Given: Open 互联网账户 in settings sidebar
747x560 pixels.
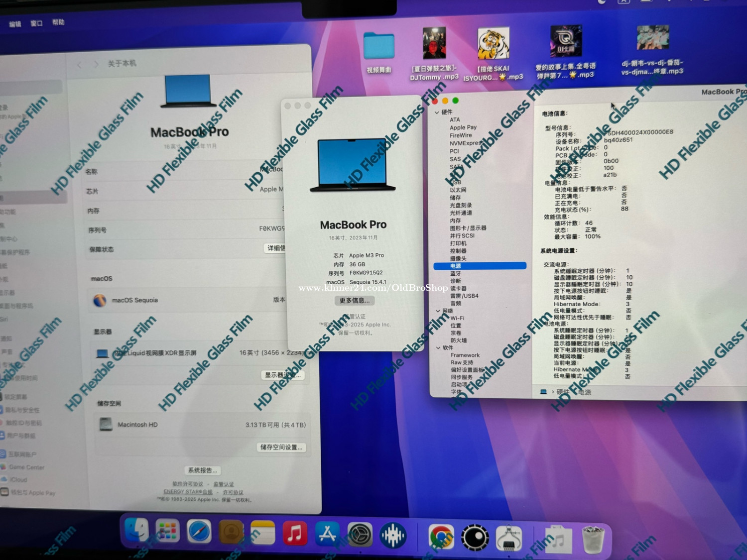Looking at the screenshot, I should [x=19, y=454].
